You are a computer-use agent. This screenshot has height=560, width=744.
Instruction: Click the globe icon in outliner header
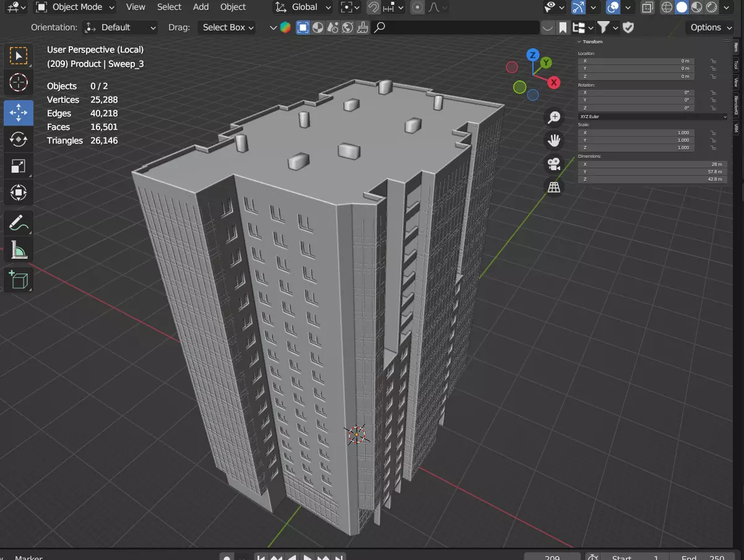coord(348,27)
